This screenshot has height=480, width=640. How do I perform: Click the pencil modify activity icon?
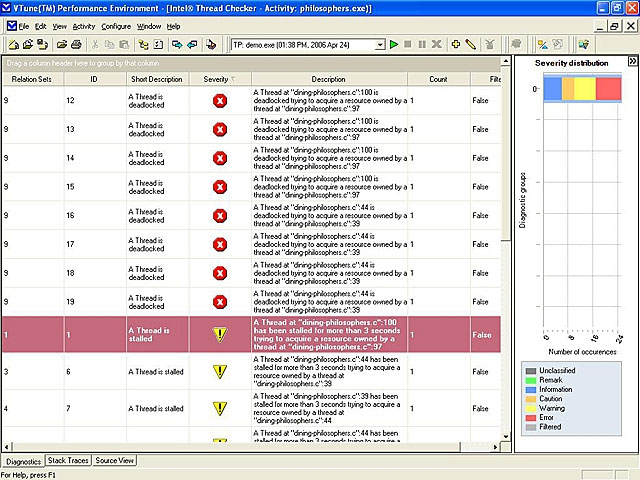tap(471, 44)
